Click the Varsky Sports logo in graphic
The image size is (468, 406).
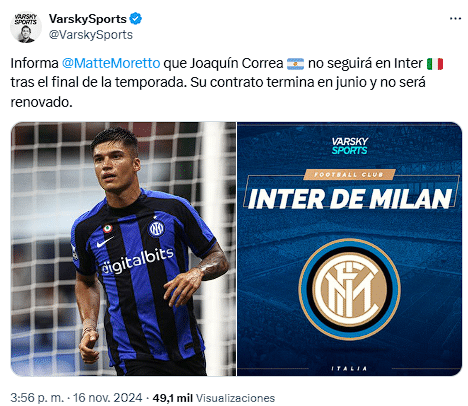click(x=349, y=146)
